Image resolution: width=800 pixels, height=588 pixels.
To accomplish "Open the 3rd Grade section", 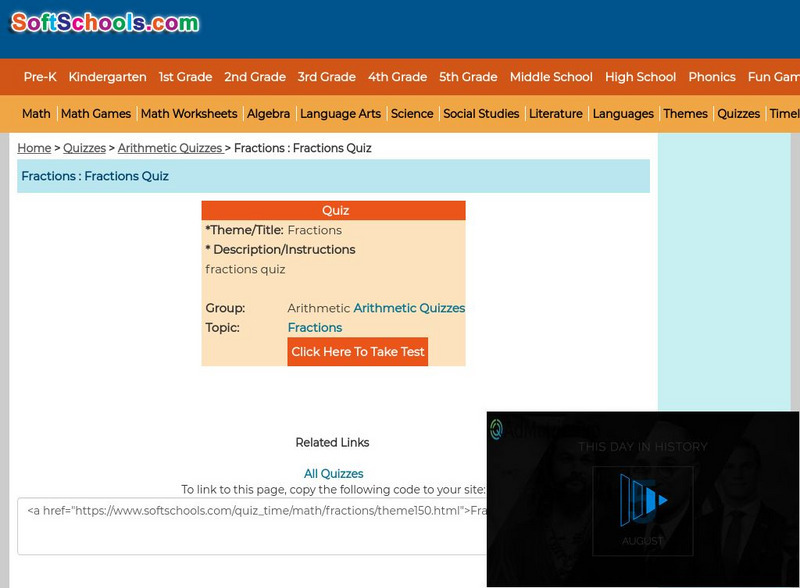I will point(326,77).
